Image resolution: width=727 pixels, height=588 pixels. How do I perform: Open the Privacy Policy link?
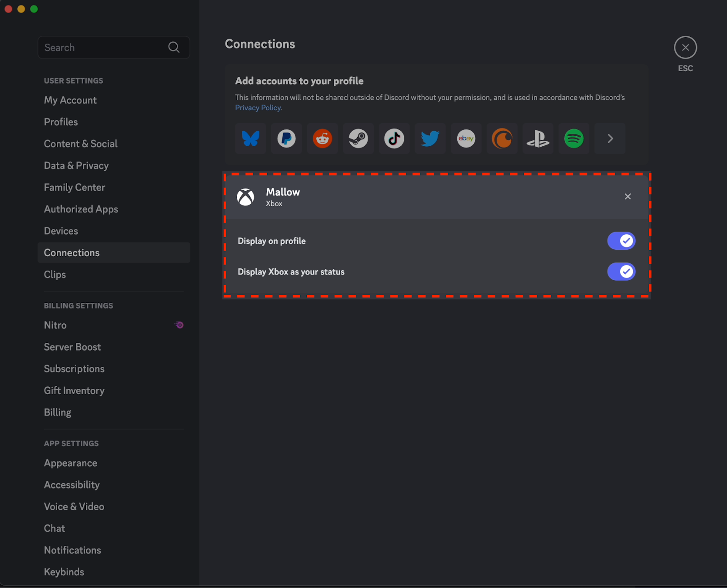pos(258,108)
